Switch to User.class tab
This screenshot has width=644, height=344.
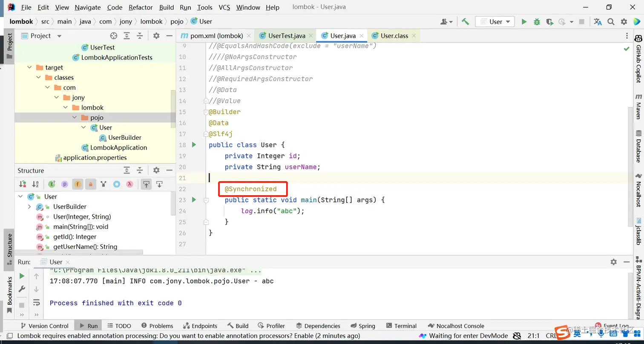pos(394,36)
